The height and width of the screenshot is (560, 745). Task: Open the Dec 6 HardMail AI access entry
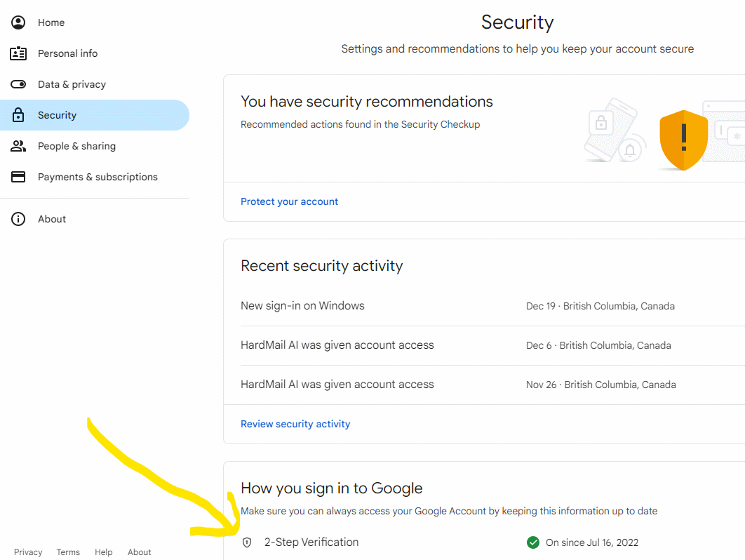pos(337,345)
